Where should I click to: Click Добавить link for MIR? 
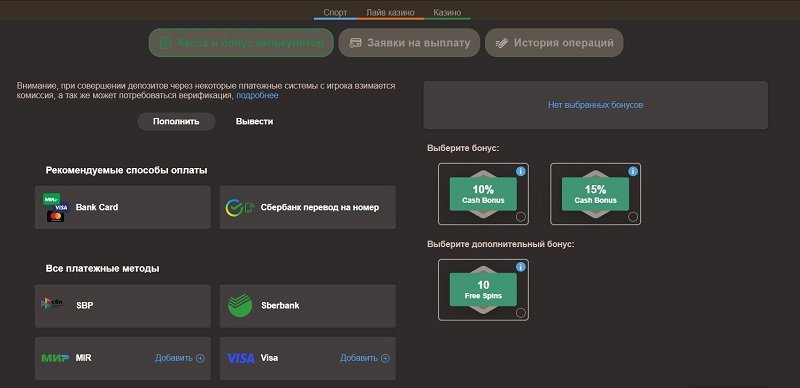(x=174, y=358)
